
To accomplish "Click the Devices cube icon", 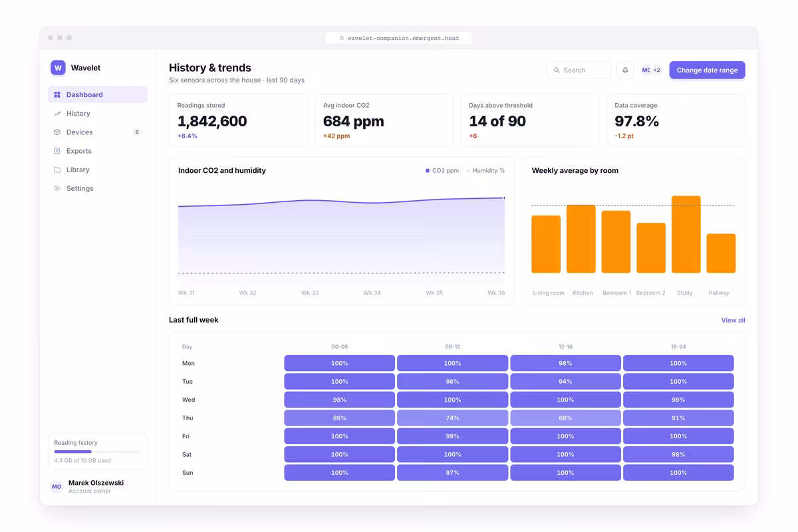I will [x=57, y=132].
